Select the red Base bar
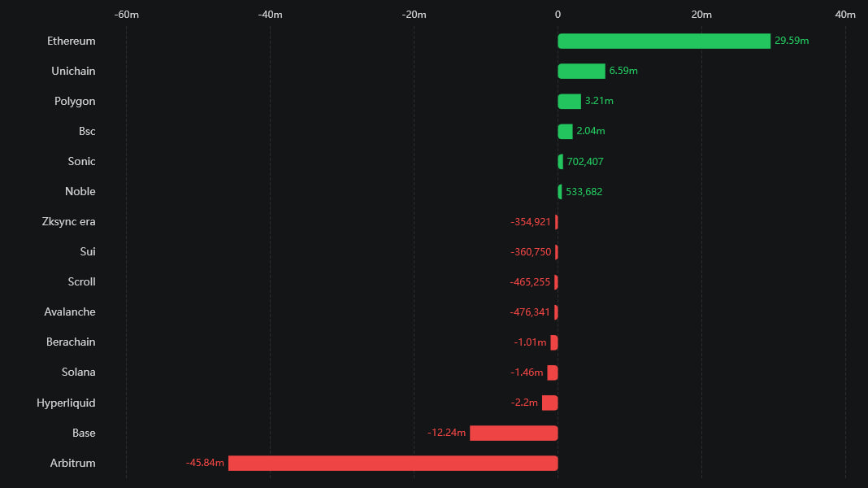 click(x=514, y=433)
